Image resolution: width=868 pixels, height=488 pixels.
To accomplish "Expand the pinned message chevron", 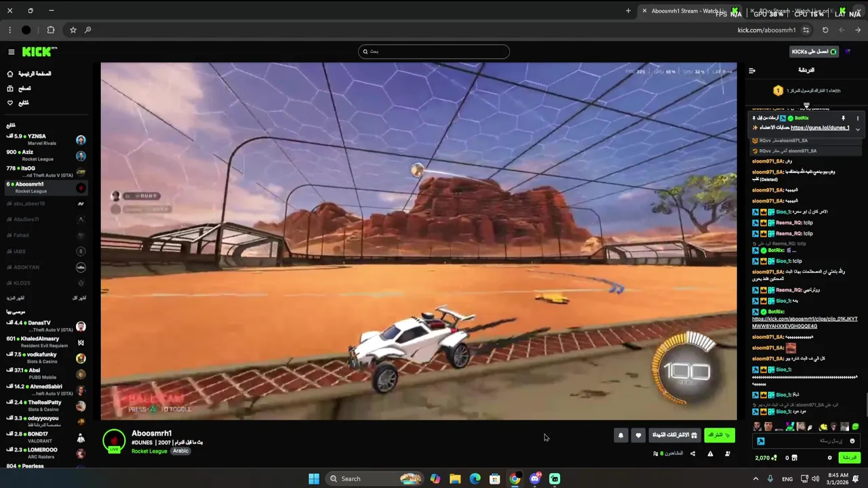I will point(857,129).
